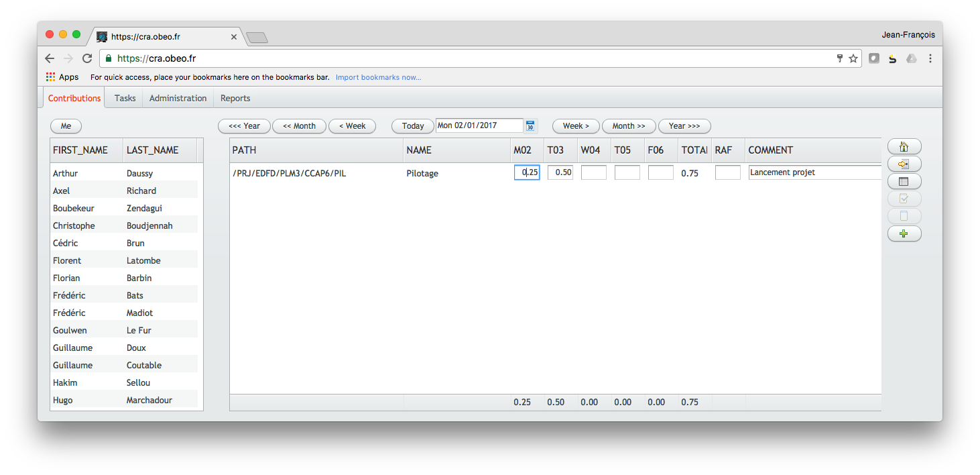Sort by the LAST_NAME column header
Screen dimensions: 980x475
click(160, 150)
